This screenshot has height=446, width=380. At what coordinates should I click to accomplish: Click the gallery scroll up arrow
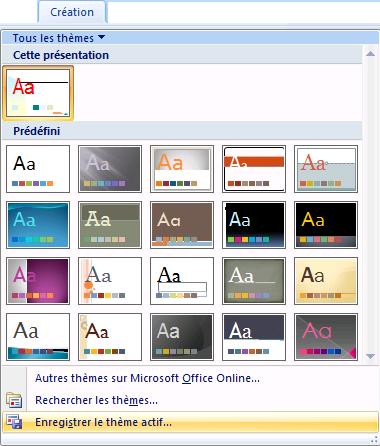pyautogui.click(x=370, y=54)
